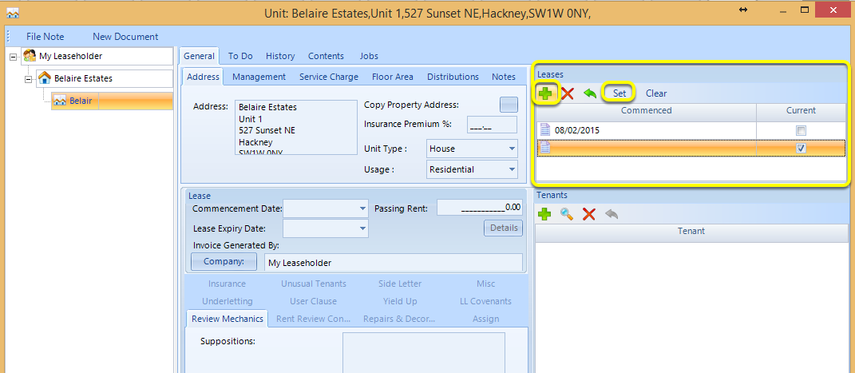Click the Copy Property Address button
This screenshot has width=855, height=373.
(x=509, y=105)
